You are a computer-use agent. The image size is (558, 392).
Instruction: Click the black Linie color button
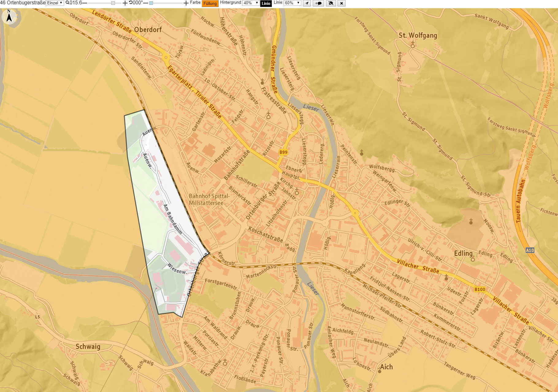266,3
